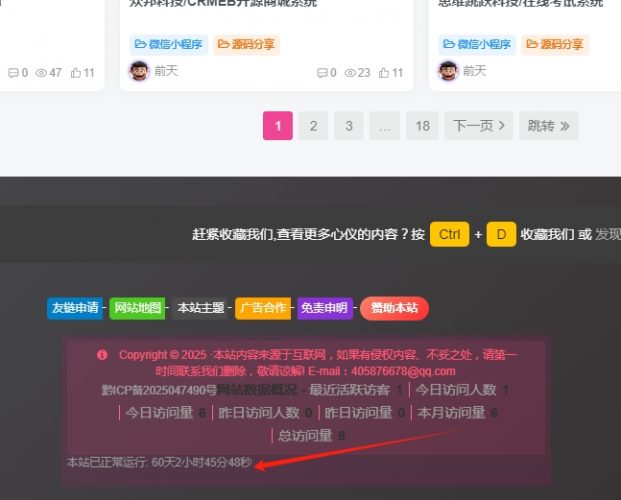Click the pagination ellipsis button
This screenshot has height=500, width=621.
pos(384,125)
